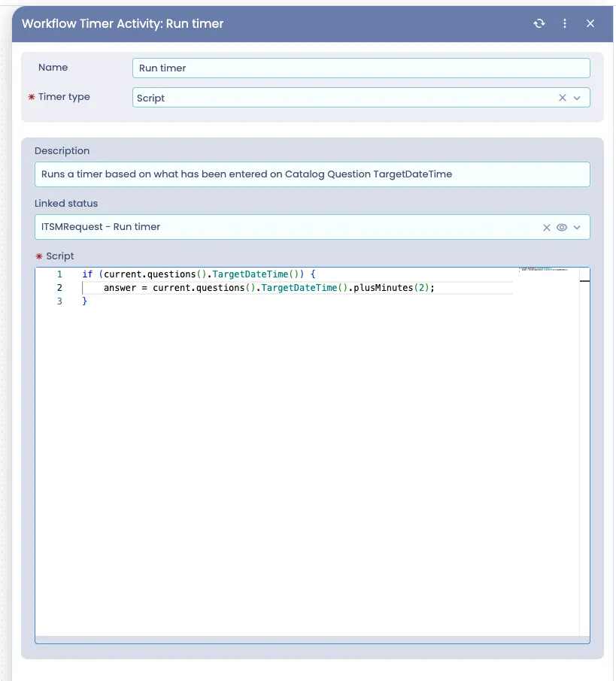This screenshot has width=616, height=681.
Task: Click into the Description text field
Action: pyautogui.click(x=312, y=174)
